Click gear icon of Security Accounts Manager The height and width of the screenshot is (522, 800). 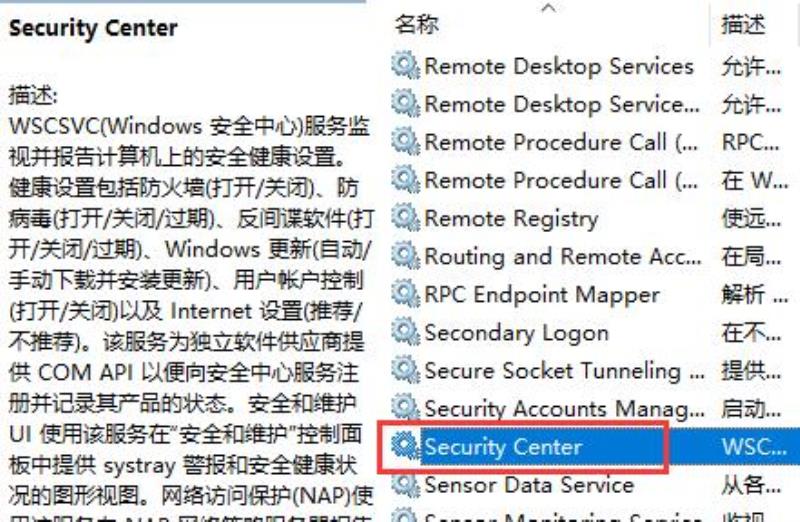tap(406, 408)
